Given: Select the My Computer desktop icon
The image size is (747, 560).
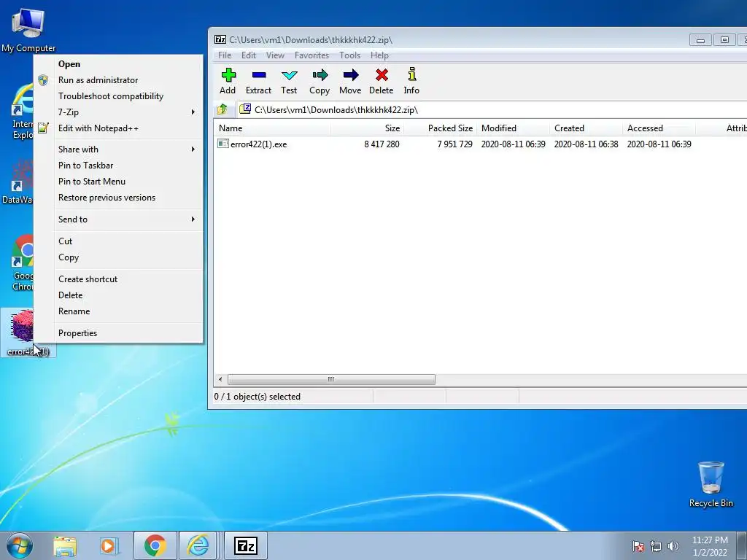Looking at the screenshot, I should point(28,29).
